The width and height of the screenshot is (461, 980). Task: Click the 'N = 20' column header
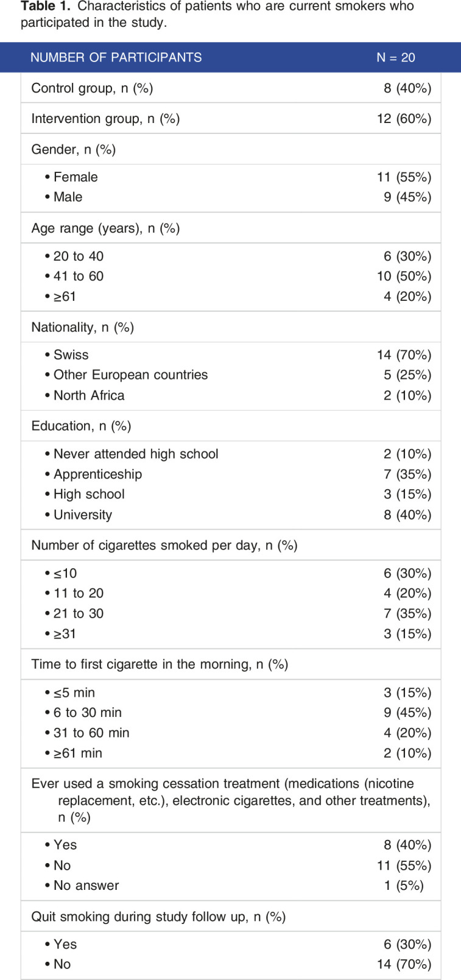coord(395,58)
